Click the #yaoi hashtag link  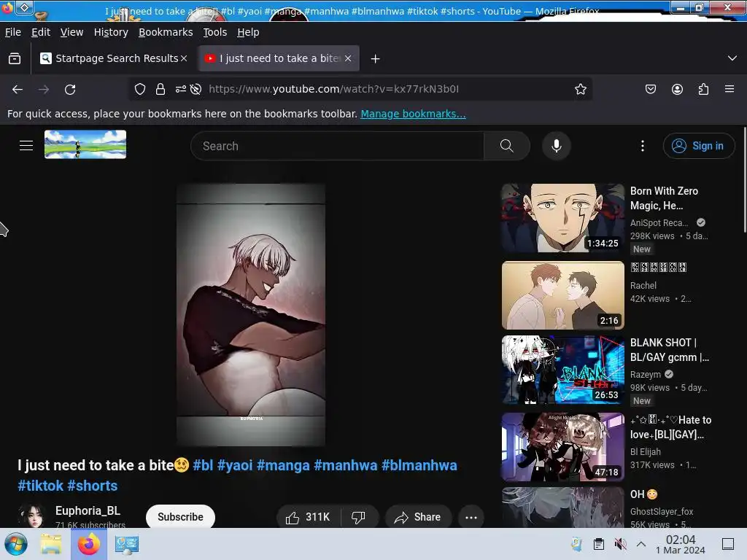[x=235, y=465]
